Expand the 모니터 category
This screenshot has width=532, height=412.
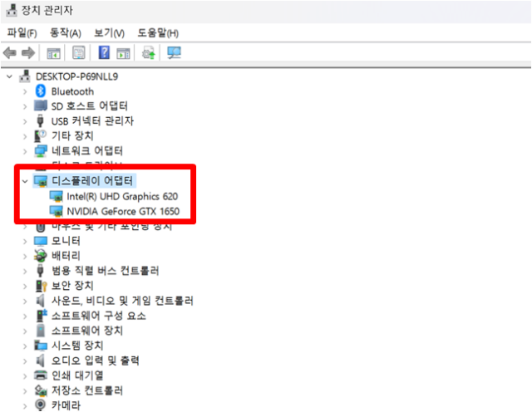[x=25, y=242]
